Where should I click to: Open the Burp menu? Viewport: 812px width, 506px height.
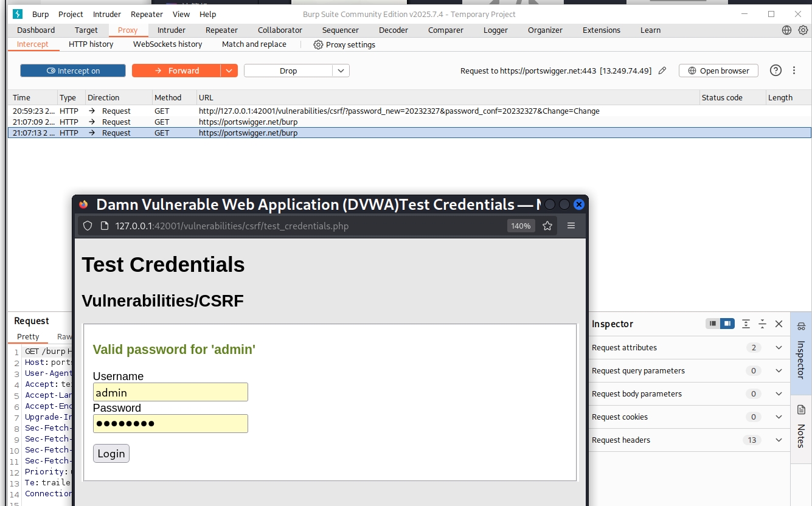pyautogui.click(x=41, y=14)
